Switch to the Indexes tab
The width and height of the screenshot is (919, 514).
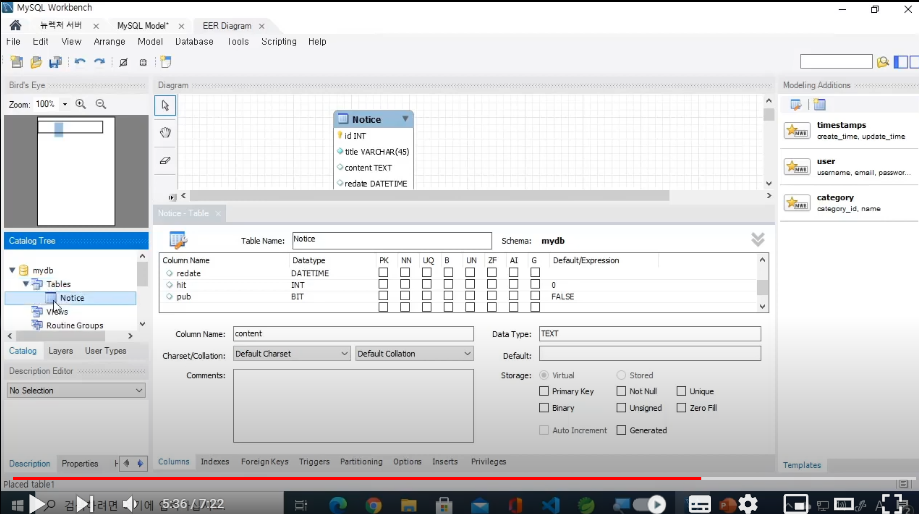point(215,462)
